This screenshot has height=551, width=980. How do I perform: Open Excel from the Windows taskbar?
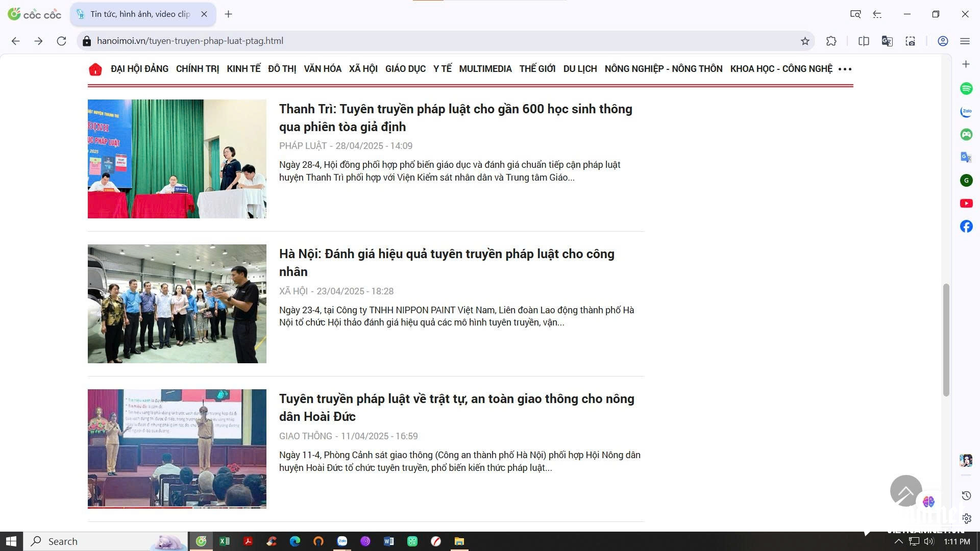point(225,541)
